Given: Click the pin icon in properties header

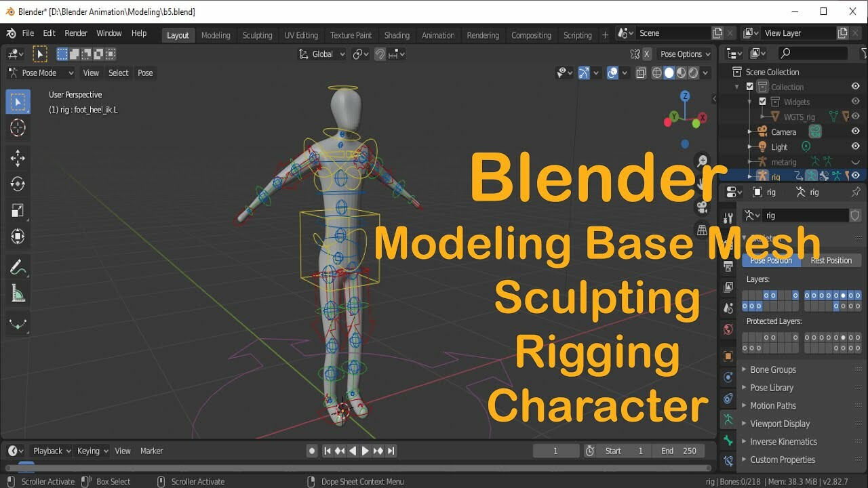Looking at the screenshot, I should click(856, 192).
